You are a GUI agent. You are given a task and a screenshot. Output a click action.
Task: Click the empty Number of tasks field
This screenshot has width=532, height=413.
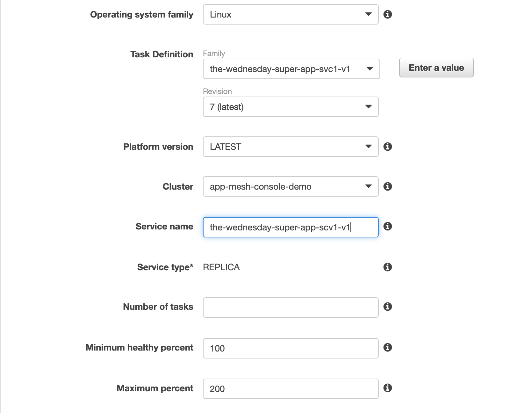pyautogui.click(x=291, y=308)
